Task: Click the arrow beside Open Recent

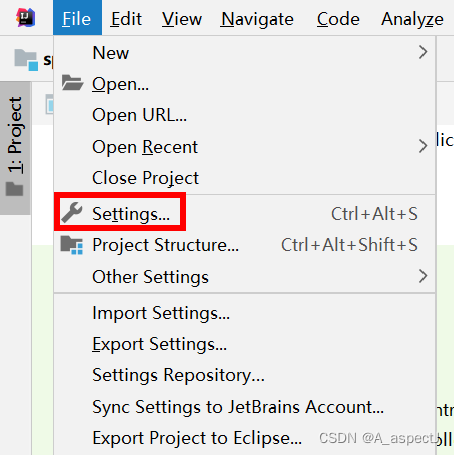Action: click(x=423, y=146)
